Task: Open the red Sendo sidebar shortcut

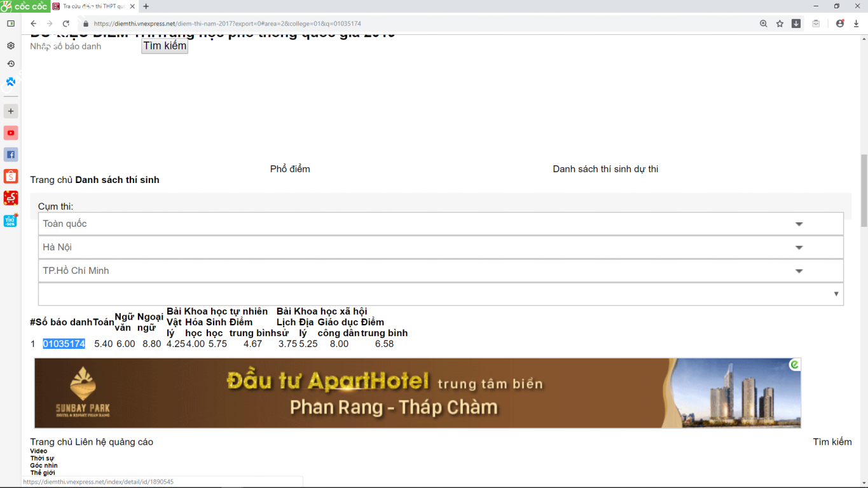Action: [x=11, y=198]
